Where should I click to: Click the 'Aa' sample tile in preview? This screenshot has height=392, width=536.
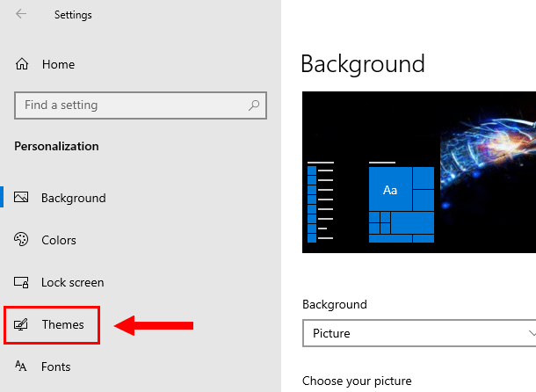tap(390, 190)
